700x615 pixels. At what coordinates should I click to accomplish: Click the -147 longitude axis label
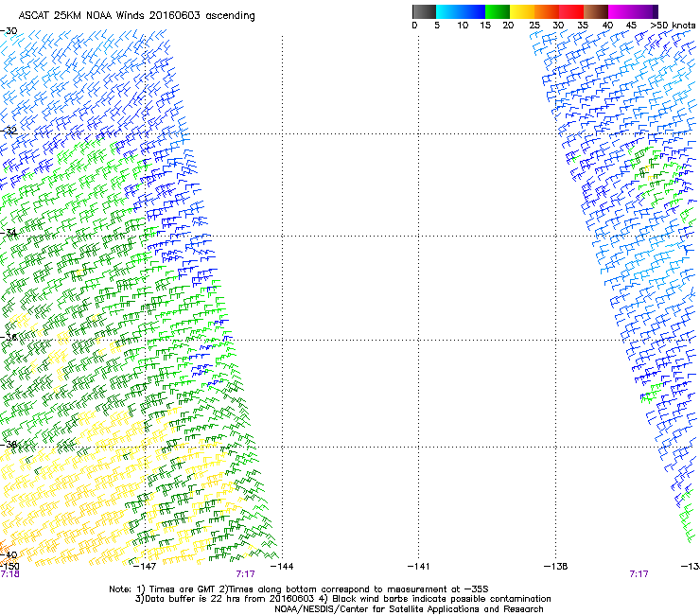(x=145, y=567)
